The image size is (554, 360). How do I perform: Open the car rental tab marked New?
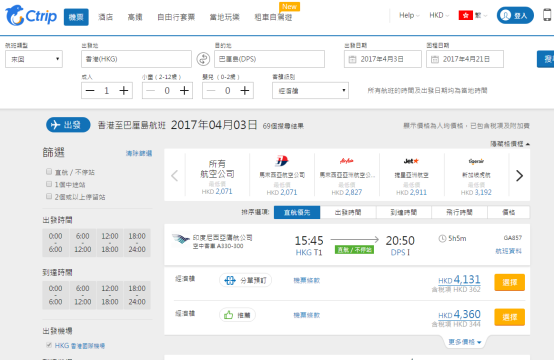273,17
